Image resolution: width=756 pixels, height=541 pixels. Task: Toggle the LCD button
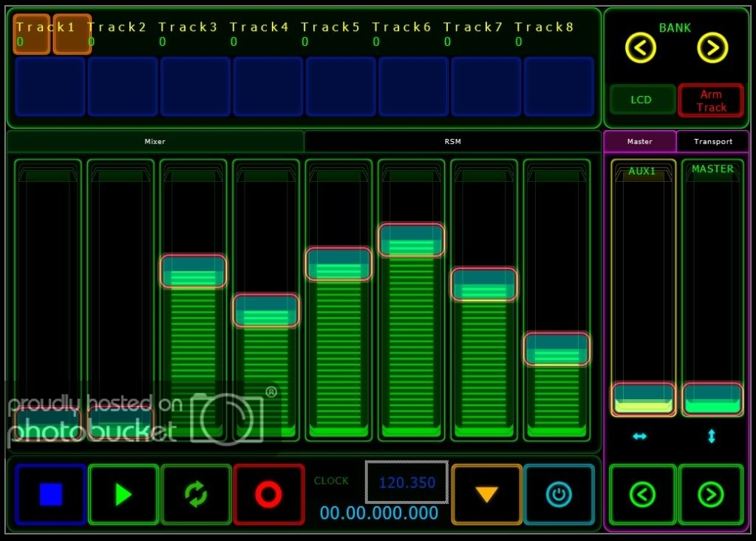tap(641, 100)
